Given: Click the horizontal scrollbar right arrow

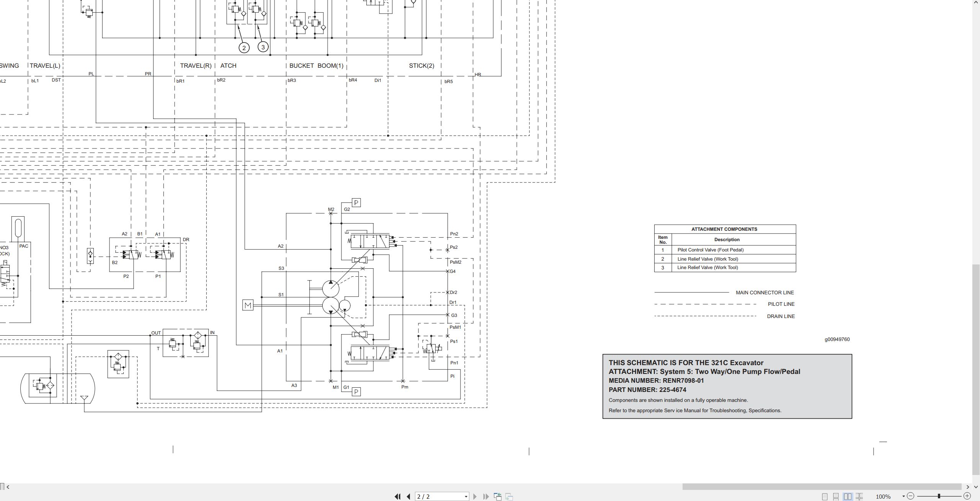Looking at the screenshot, I should (x=968, y=487).
